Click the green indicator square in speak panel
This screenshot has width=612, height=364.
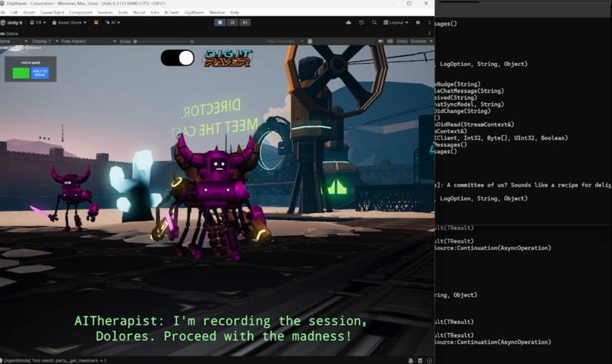(x=21, y=73)
